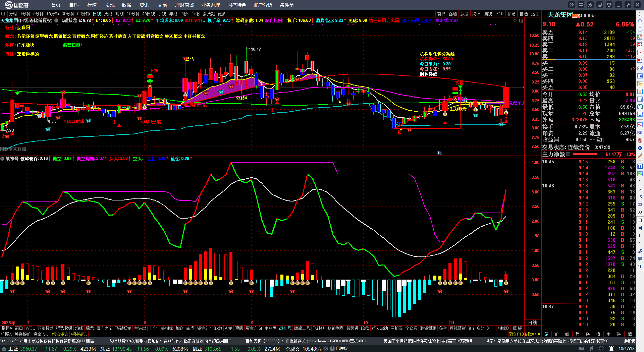Collapse the 战神号 indicator panel header arrow

[2, 159]
